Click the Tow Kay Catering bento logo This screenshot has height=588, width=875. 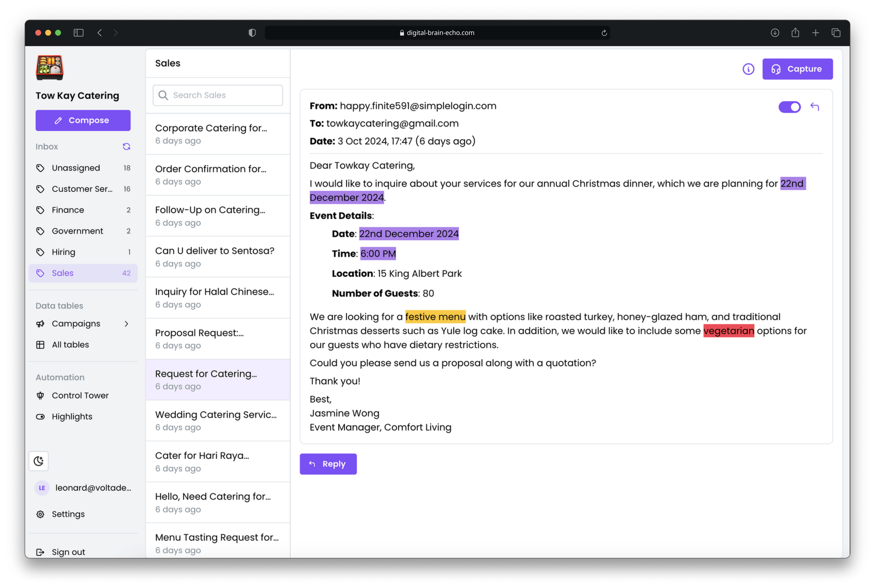[x=49, y=68]
